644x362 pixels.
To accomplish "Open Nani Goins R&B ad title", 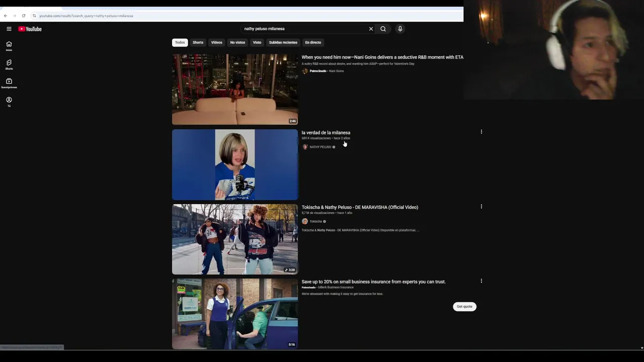I will 382,57.
